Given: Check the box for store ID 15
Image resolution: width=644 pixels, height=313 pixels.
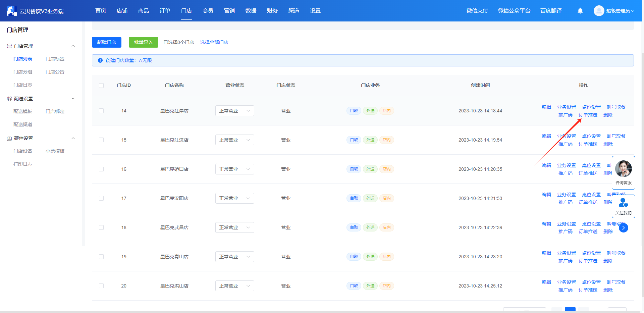Looking at the screenshot, I should point(101,140).
